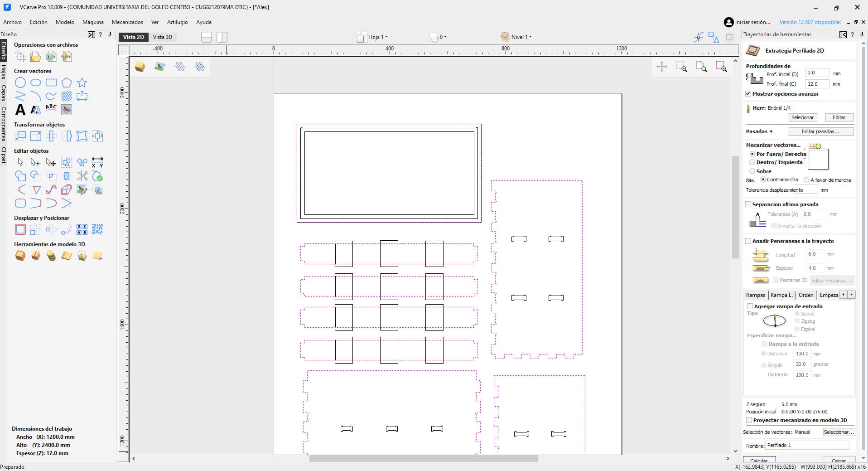Open the Artilugio menu
The width and height of the screenshot is (868, 471).
pyautogui.click(x=177, y=22)
